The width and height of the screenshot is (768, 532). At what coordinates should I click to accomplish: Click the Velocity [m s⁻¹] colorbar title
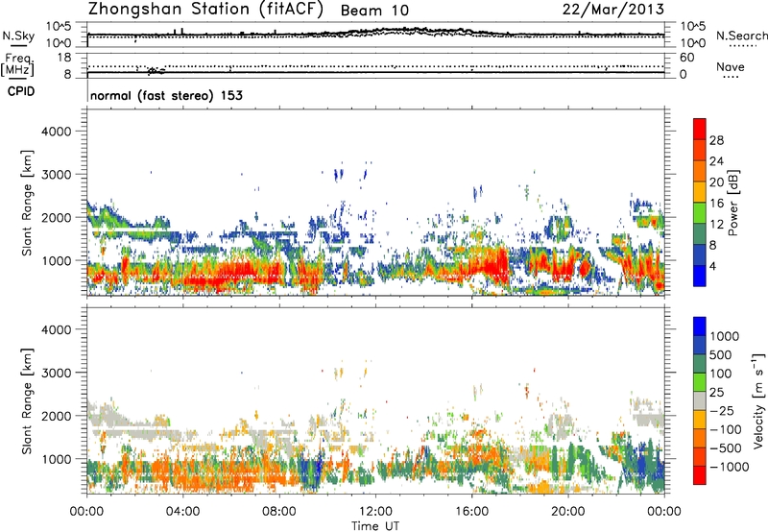(758, 400)
